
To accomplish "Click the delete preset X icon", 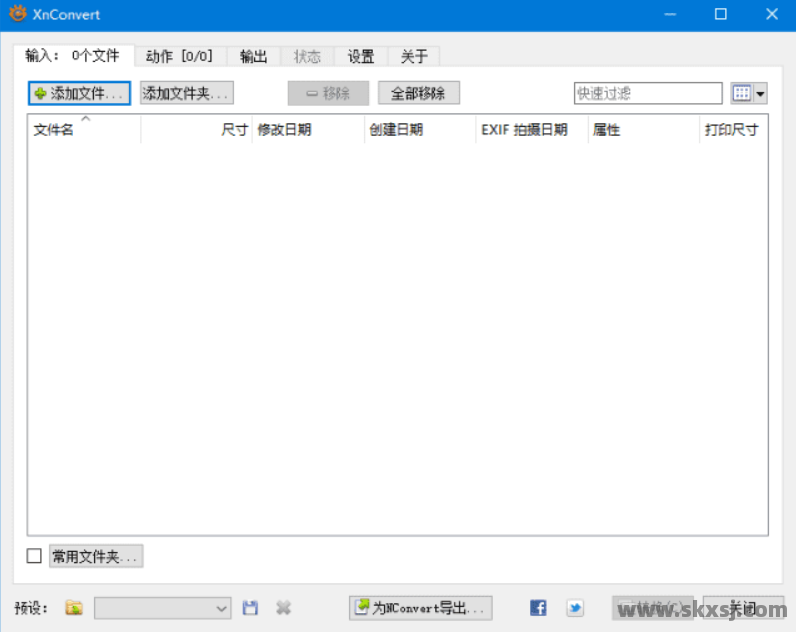I will point(283,608).
